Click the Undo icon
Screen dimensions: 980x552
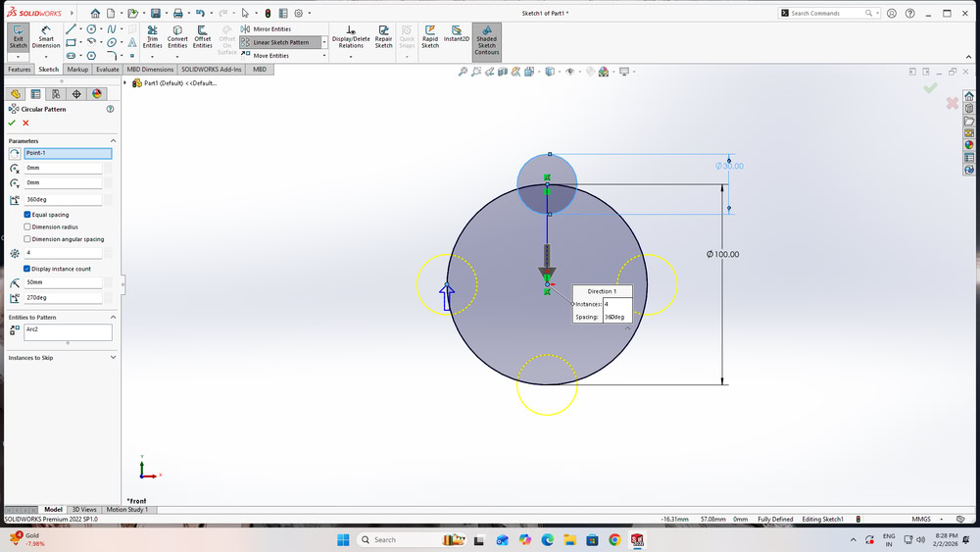click(x=200, y=13)
